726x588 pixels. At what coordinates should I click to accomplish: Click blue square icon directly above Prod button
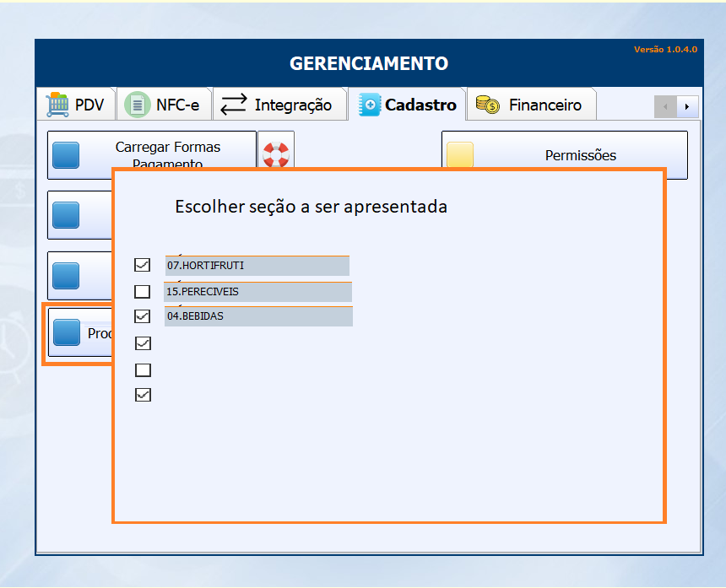(66, 275)
